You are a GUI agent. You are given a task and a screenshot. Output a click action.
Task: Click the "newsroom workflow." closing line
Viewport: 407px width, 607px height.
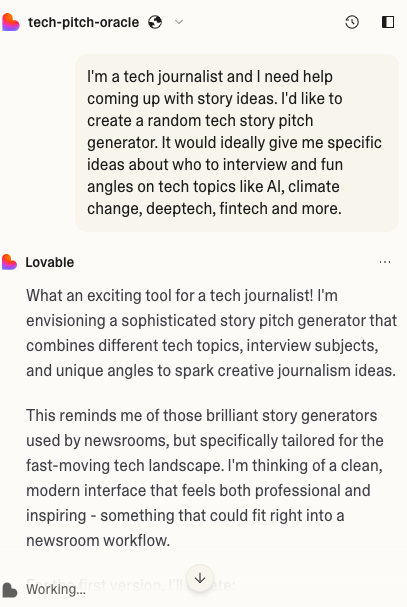98,540
